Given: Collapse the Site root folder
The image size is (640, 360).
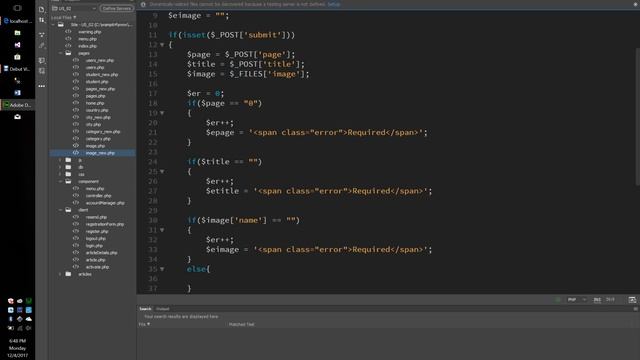Looking at the screenshot, I should tap(53, 25).
